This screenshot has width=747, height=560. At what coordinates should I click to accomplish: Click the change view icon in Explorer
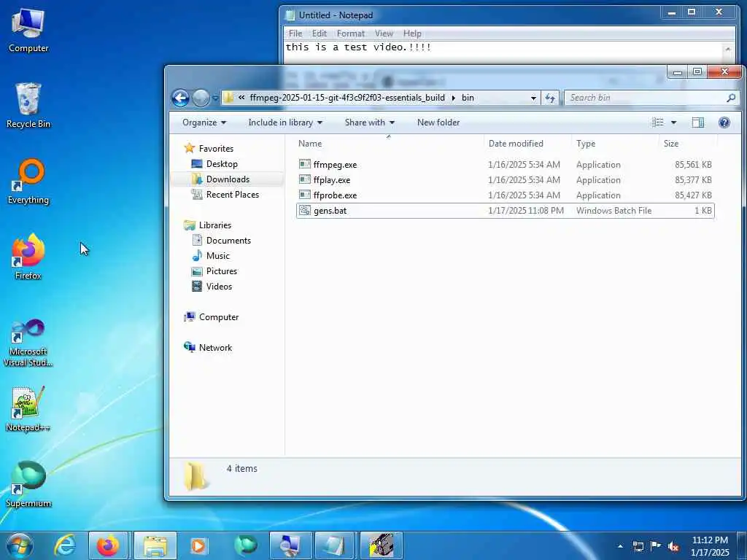tap(658, 122)
